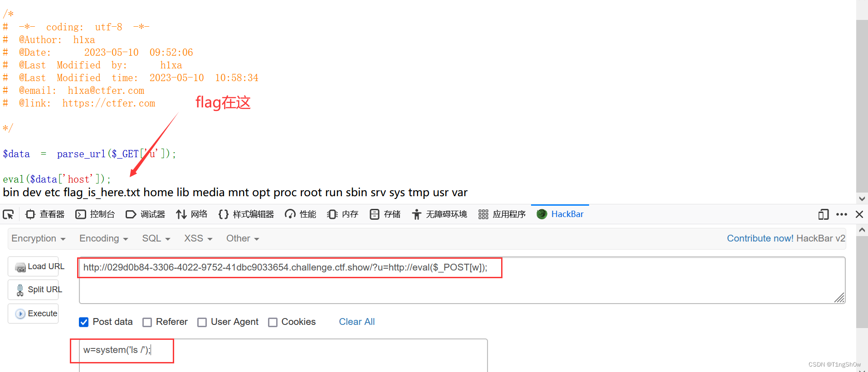Click the eval($data['host']) code line
The height and width of the screenshot is (372, 868).
tap(57, 179)
